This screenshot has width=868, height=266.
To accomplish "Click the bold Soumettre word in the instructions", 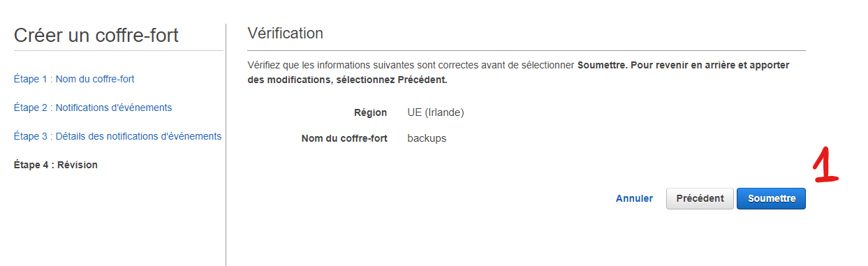I will (603, 65).
